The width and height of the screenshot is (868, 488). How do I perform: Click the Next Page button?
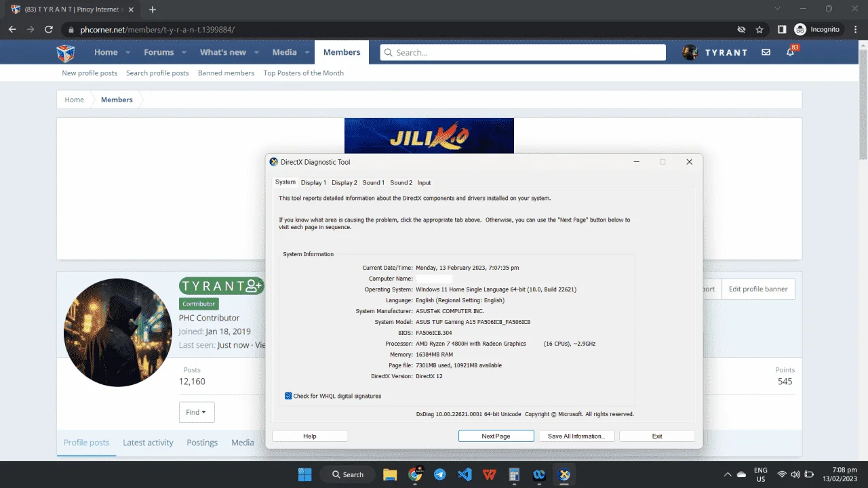pos(496,436)
